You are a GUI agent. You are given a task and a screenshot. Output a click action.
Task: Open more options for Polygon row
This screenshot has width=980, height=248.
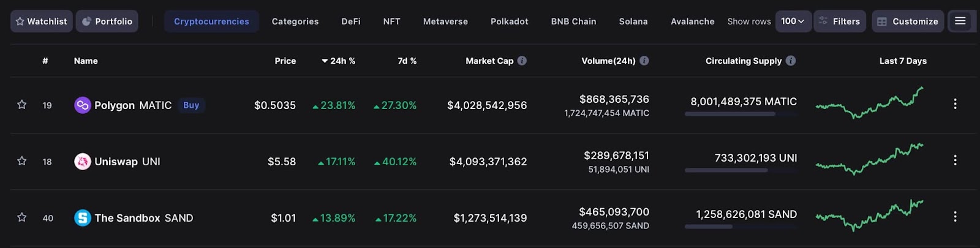point(955,104)
